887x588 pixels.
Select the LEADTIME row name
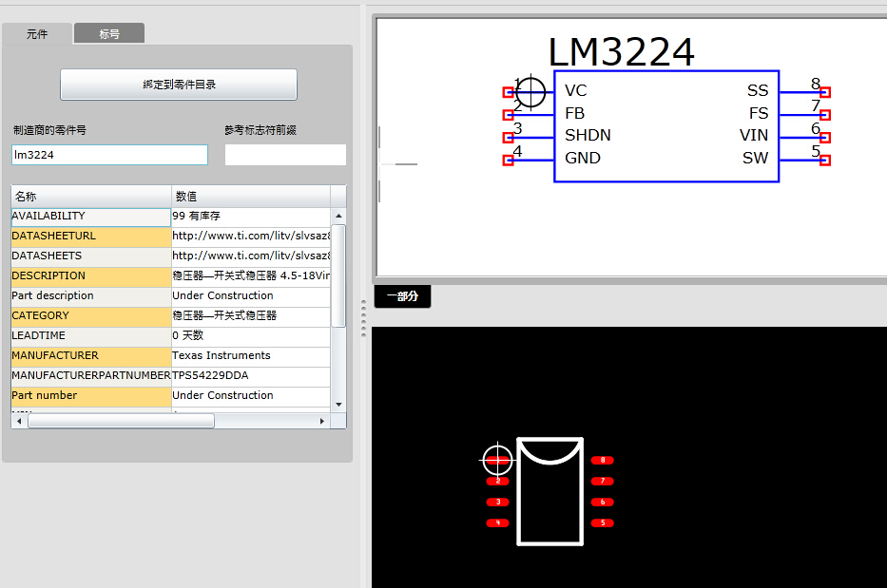click(91, 336)
